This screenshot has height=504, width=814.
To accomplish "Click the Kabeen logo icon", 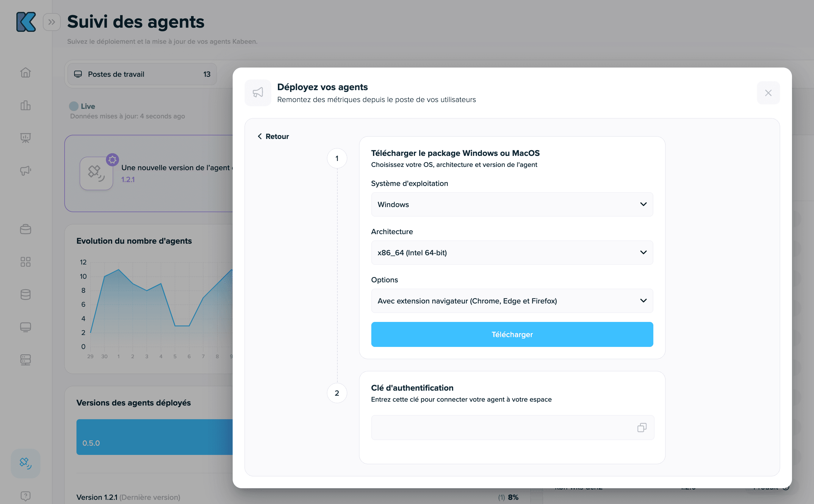I will 26,22.
